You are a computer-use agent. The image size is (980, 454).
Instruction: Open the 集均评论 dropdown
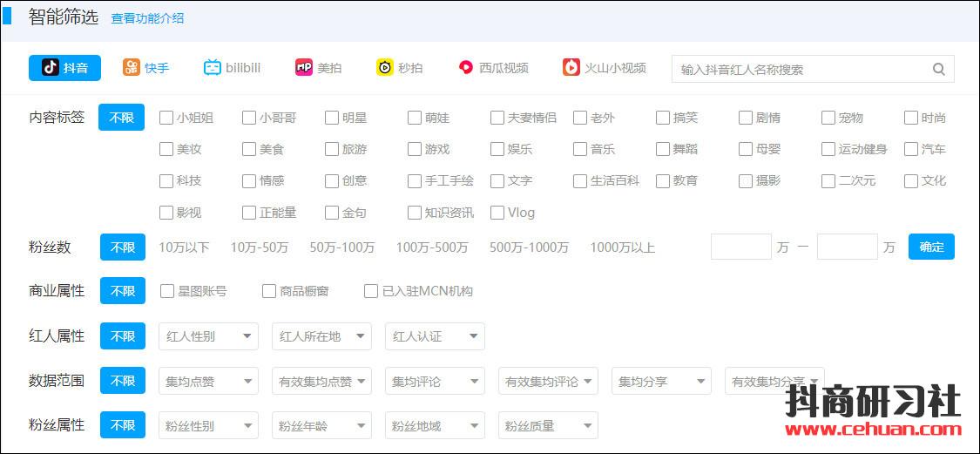[435, 382]
